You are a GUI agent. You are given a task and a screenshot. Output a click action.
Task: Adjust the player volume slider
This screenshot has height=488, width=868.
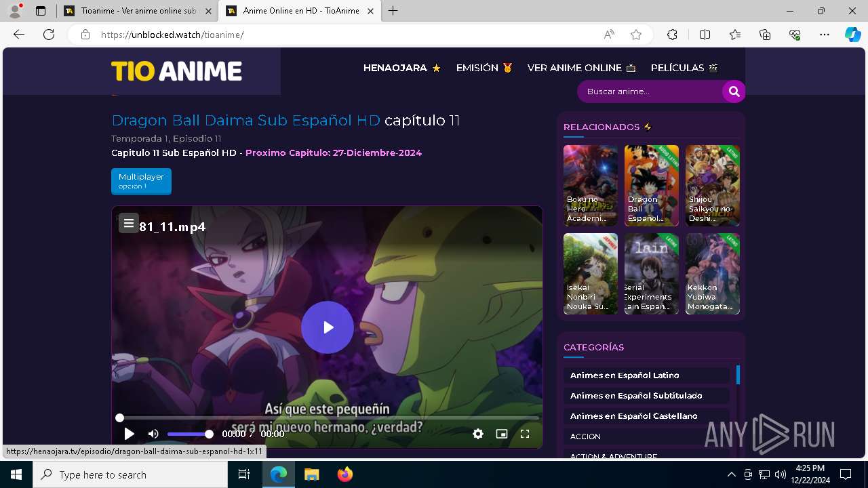pyautogui.click(x=191, y=434)
